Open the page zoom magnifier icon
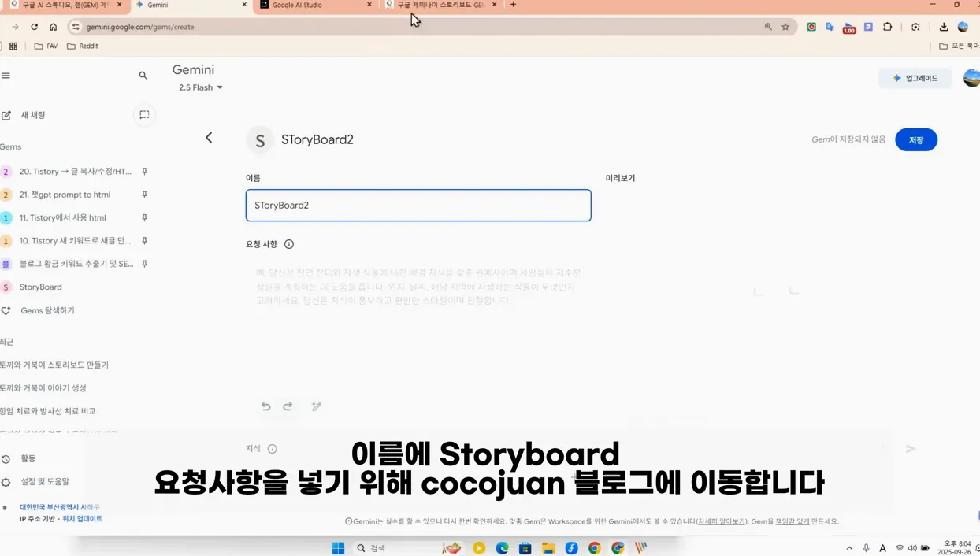The height and width of the screenshot is (556, 980). point(768,27)
